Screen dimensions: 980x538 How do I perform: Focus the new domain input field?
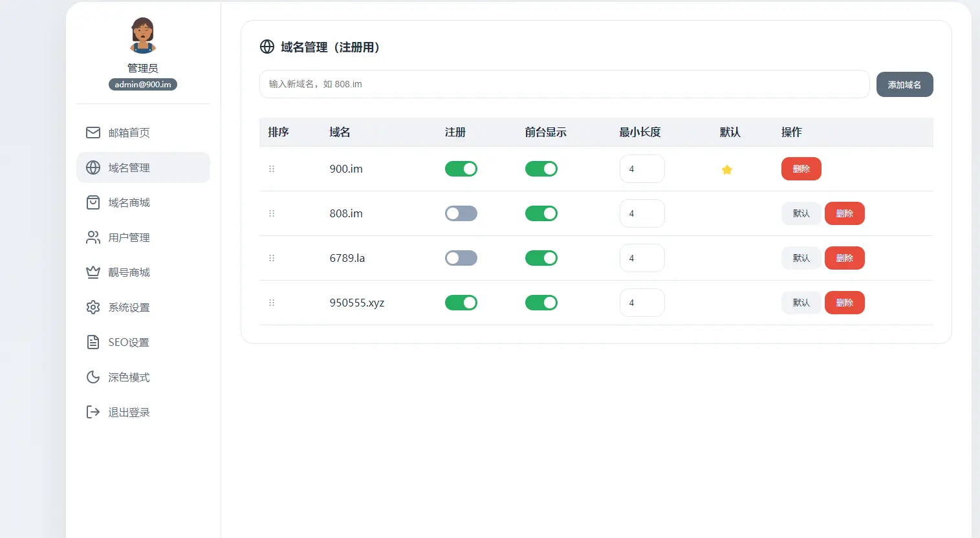click(x=564, y=84)
